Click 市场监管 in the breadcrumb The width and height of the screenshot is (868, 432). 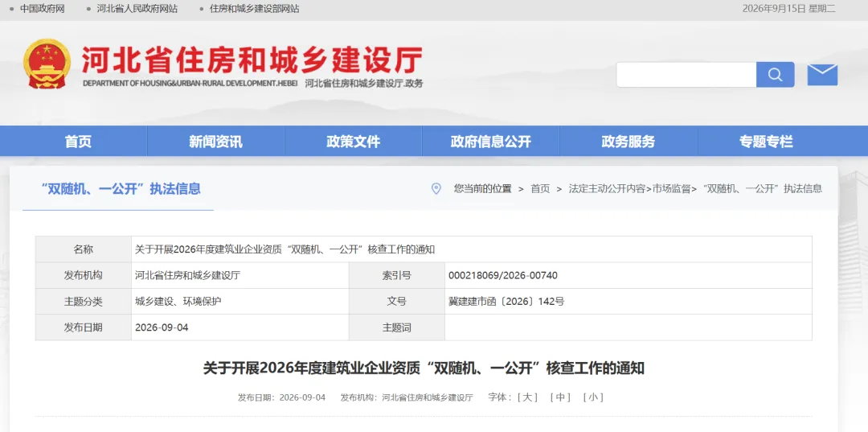671,188
